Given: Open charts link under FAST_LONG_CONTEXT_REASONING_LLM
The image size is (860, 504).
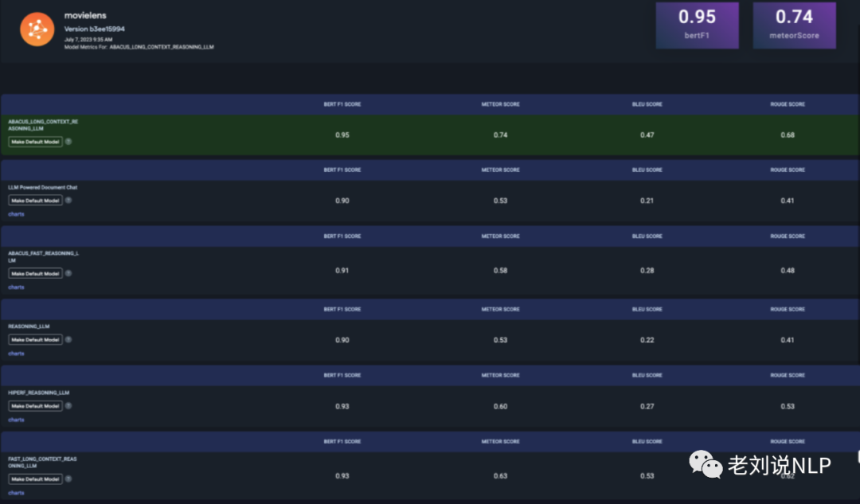Looking at the screenshot, I should (x=16, y=493).
